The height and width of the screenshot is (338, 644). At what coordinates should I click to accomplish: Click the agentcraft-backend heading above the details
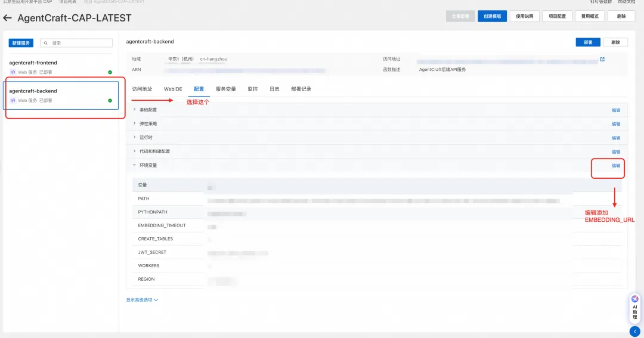pyautogui.click(x=150, y=42)
